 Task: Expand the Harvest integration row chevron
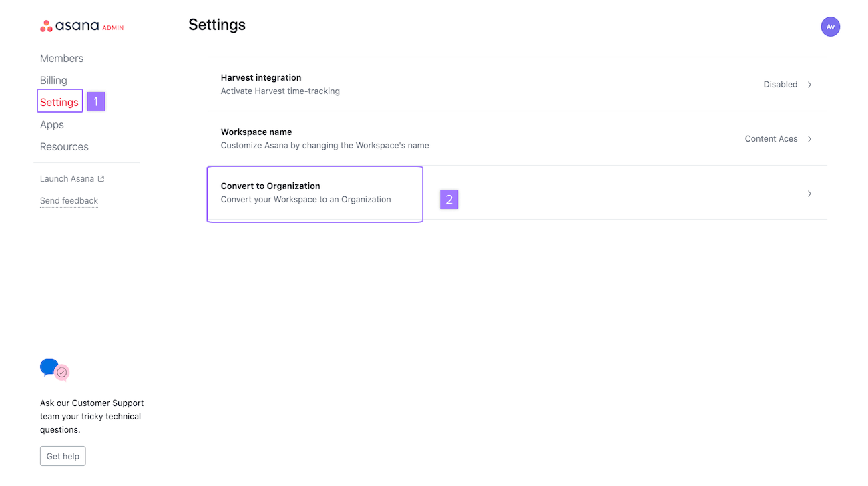[x=809, y=85]
